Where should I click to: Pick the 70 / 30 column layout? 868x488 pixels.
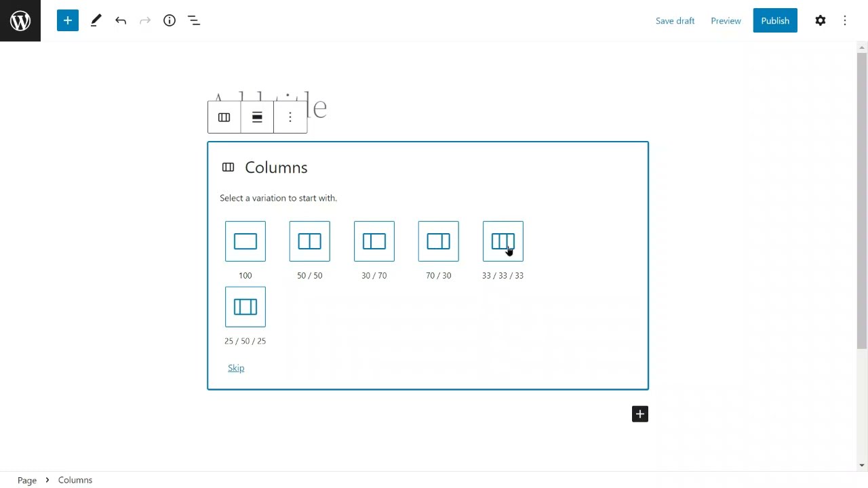pos(439,241)
